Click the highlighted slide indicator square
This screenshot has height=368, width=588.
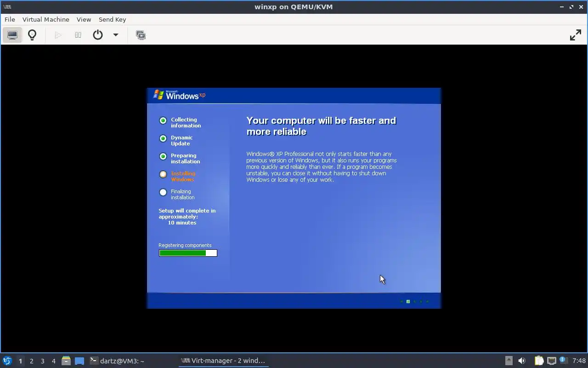point(408,302)
